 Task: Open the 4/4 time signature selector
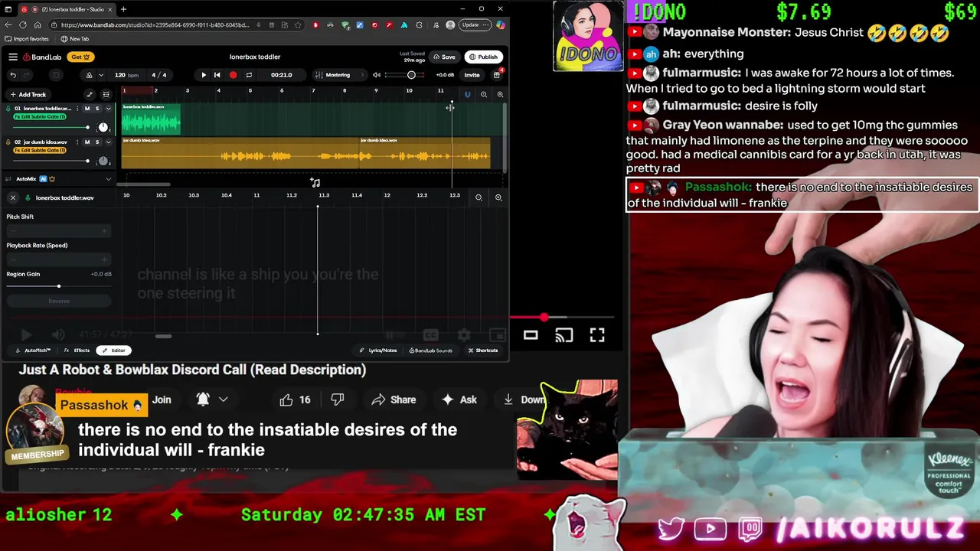(158, 75)
